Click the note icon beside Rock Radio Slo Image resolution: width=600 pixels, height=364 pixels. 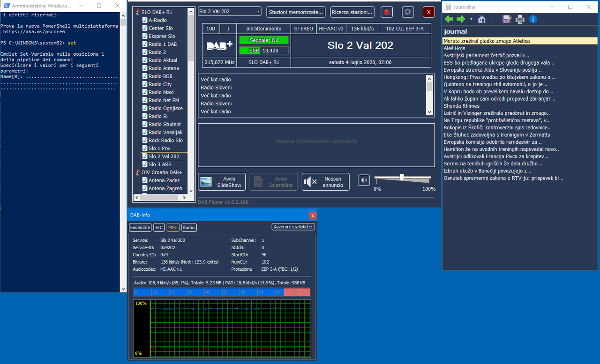(x=145, y=140)
